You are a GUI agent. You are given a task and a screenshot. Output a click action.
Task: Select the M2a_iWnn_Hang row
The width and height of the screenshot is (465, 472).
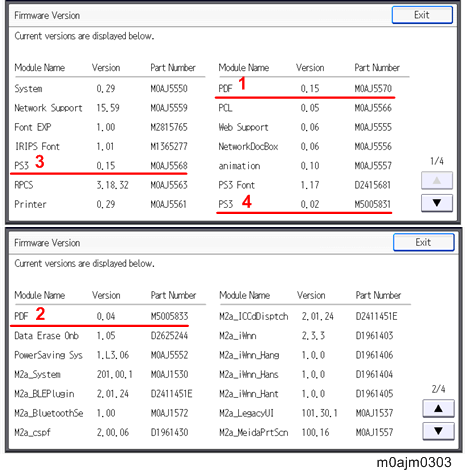[306, 355]
